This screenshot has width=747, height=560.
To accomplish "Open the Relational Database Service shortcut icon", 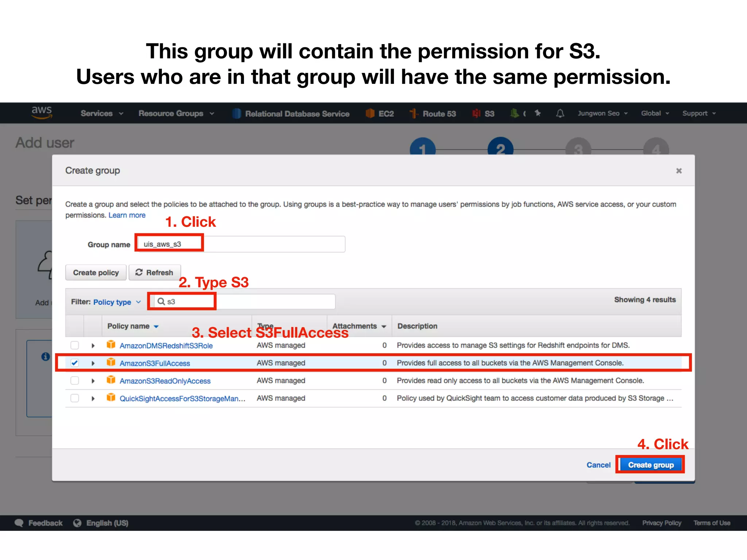I will click(237, 114).
